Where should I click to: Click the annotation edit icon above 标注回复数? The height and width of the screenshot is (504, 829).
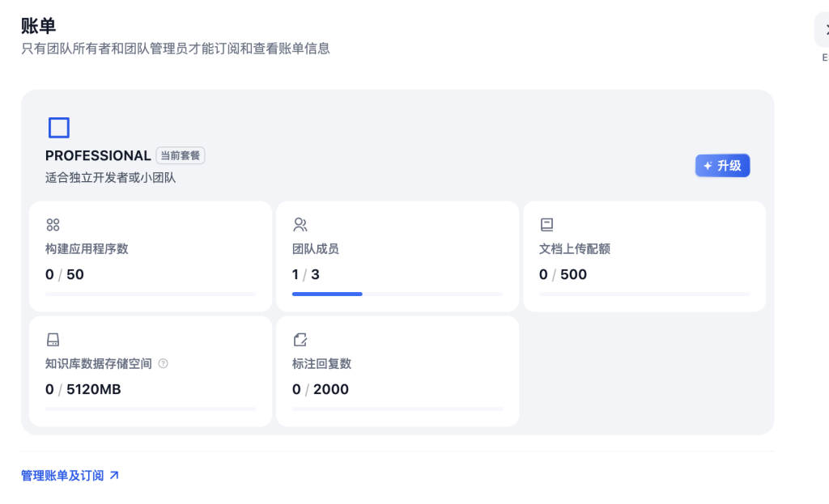coord(300,339)
